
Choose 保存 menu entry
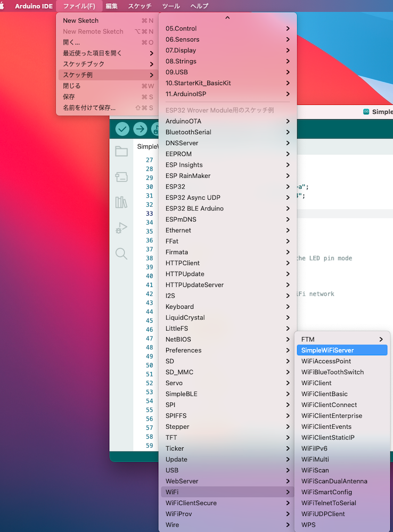click(x=107, y=97)
